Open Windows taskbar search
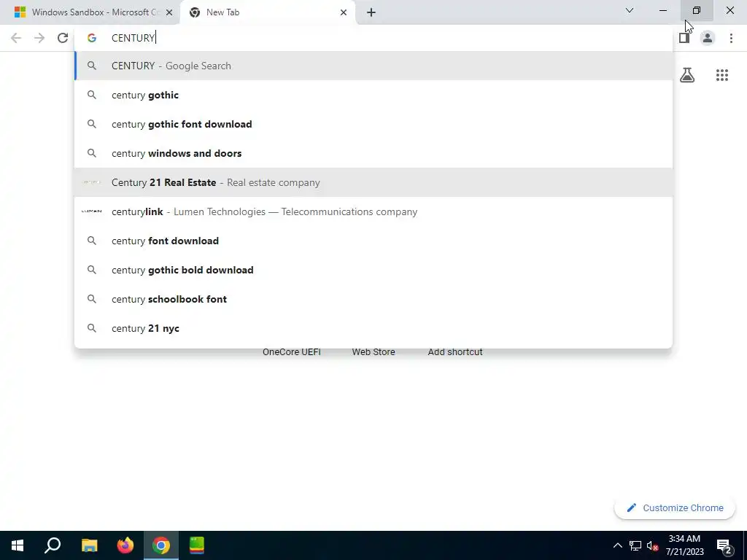The image size is (747, 560). click(x=53, y=545)
